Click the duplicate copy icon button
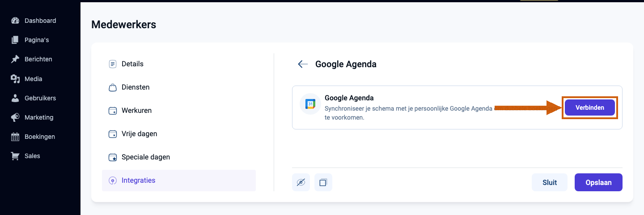The image size is (644, 215). (323, 182)
